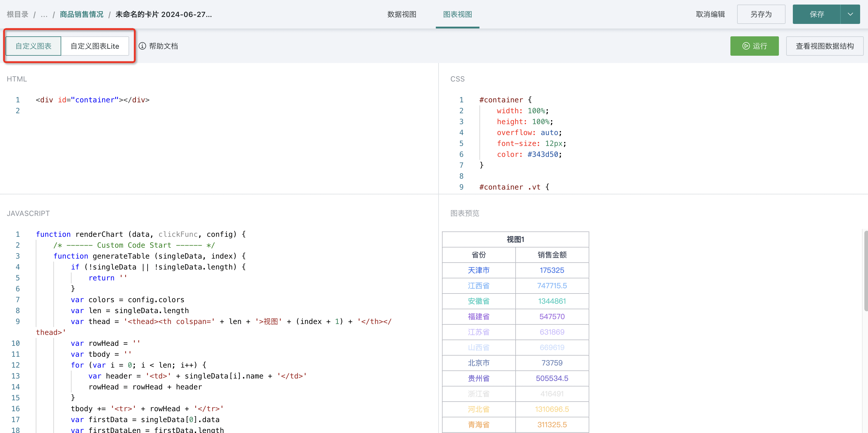Click JavaScript line 7 var colors
Screen dimensions: 868x433
click(127, 299)
